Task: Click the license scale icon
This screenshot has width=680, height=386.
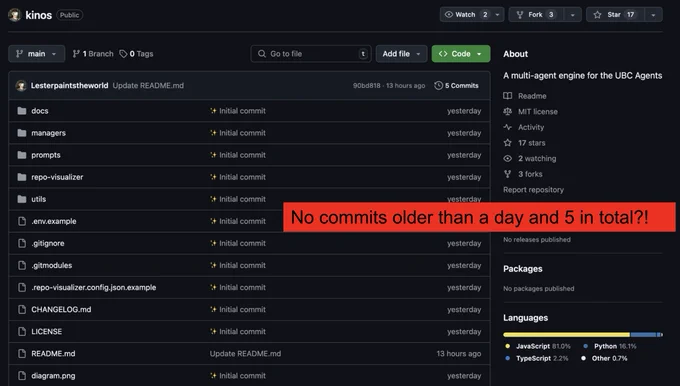Action: pyautogui.click(x=507, y=111)
